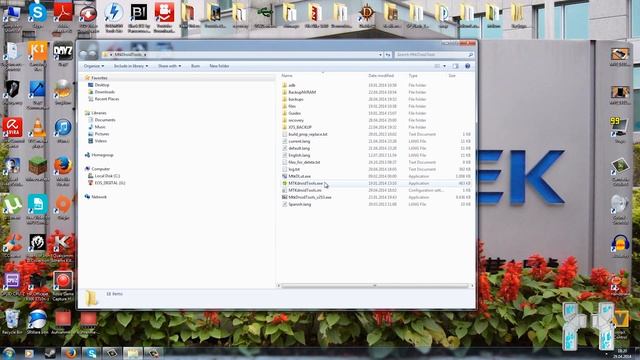The width and height of the screenshot is (640, 360).
Task: Select the log.txt file
Action: click(x=293, y=169)
